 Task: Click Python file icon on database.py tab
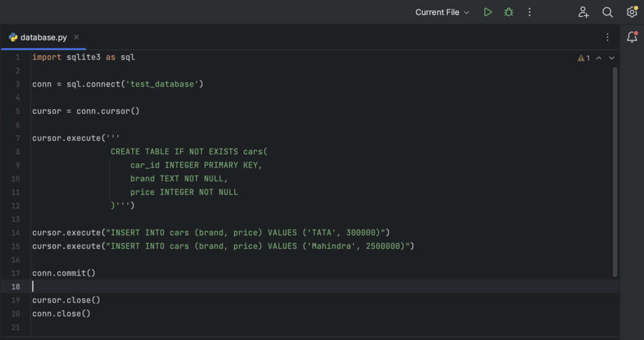13,37
